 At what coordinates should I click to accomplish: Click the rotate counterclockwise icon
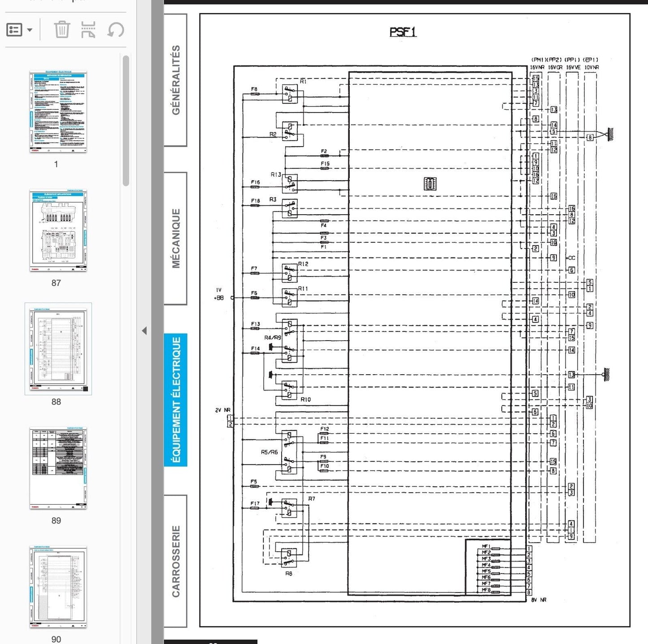(116, 30)
